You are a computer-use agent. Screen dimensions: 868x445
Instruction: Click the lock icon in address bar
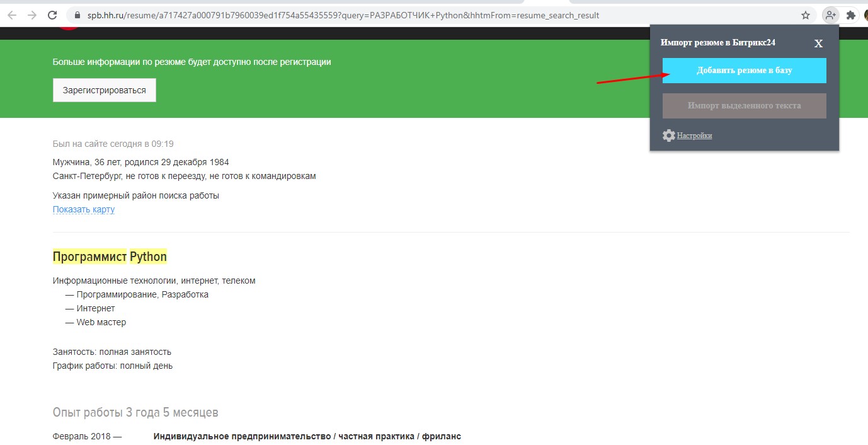(x=78, y=15)
